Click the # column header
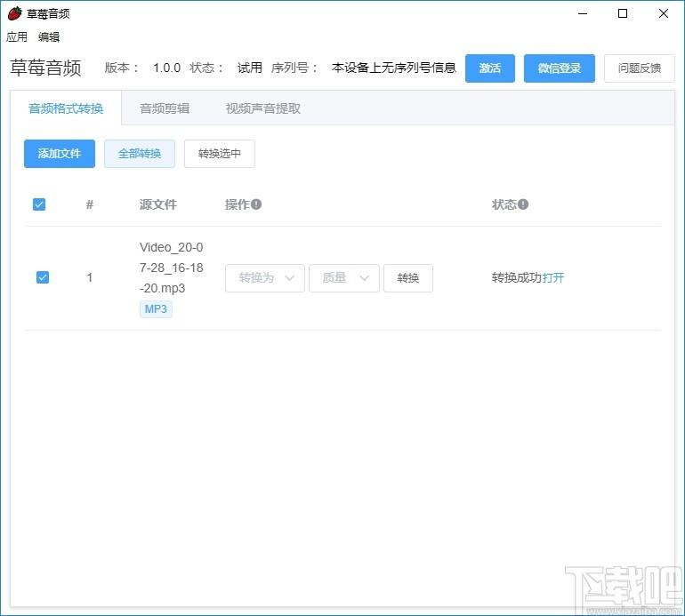This screenshot has width=685, height=616. click(x=90, y=204)
